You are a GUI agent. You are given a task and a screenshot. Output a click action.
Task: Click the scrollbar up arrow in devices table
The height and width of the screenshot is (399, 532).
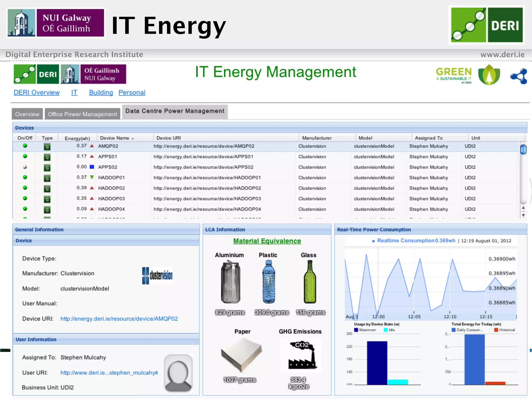(x=523, y=208)
